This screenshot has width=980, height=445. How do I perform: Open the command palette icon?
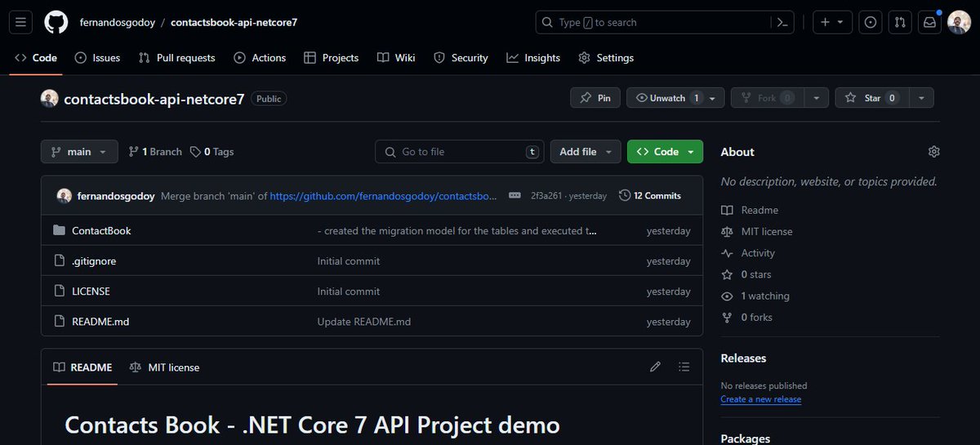(x=782, y=22)
